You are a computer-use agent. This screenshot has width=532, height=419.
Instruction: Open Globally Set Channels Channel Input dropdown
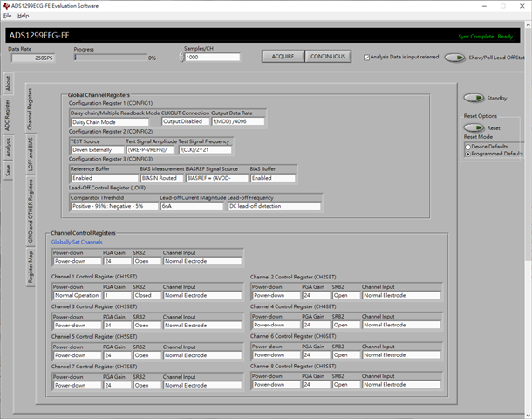[x=202, y=261]
